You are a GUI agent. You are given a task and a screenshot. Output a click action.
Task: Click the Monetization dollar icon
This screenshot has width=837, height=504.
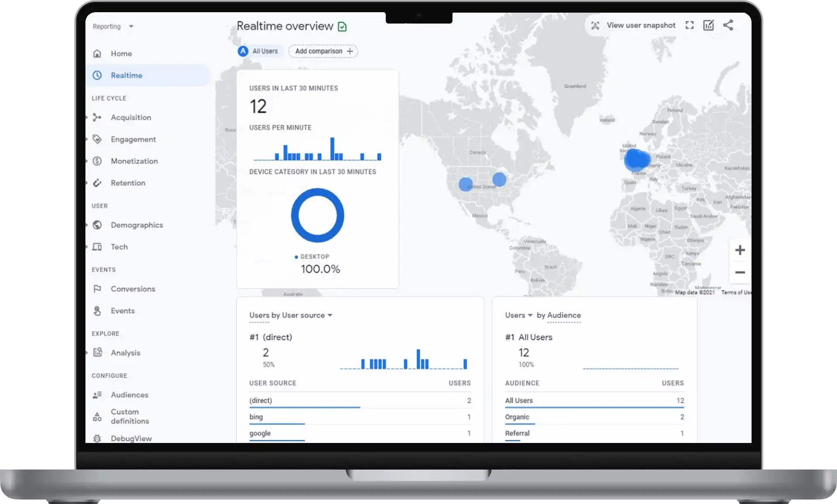click(97, 161)
